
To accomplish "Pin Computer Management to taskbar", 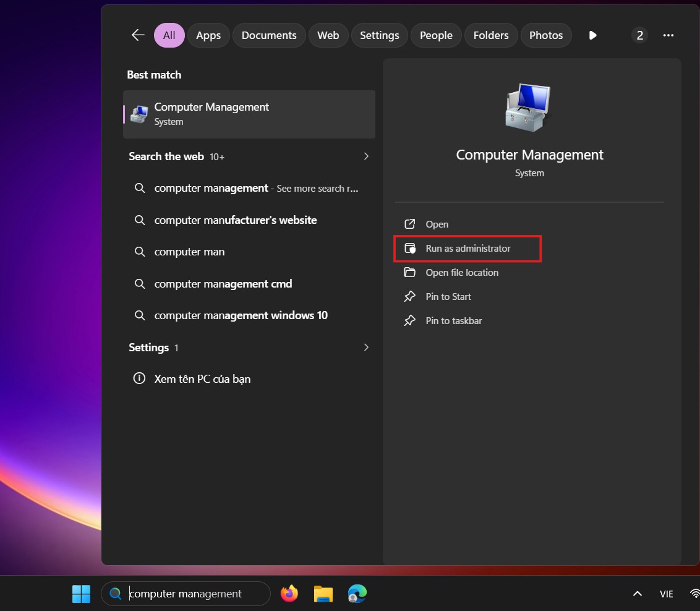I will click(x=453, y=321).
